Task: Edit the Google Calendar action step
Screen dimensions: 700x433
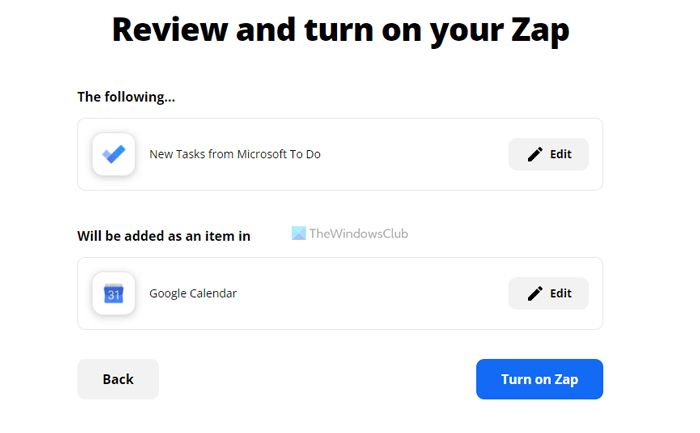Action: (x=548, y=293)
